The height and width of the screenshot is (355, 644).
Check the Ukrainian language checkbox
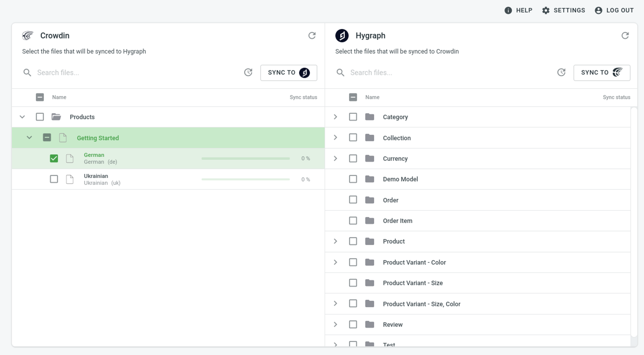coord(54,179)
